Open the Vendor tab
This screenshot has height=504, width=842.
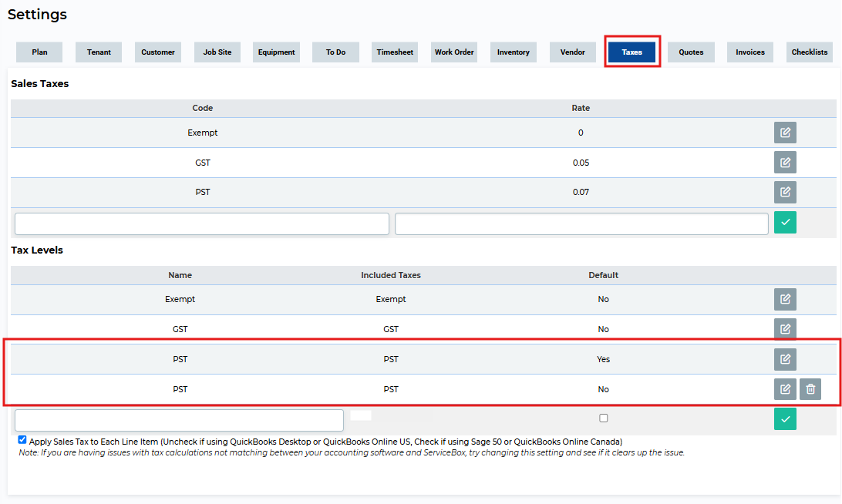[572, 52]
